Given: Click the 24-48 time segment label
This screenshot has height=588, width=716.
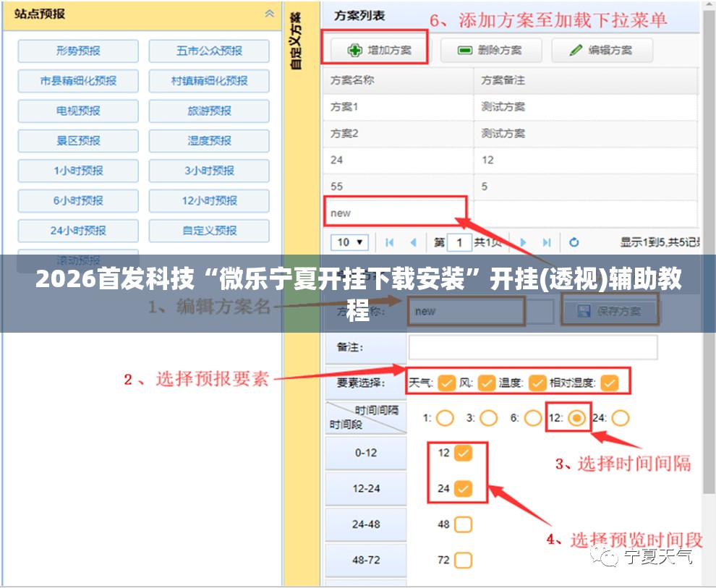Looking at the screenshot, I should pos(366,524).
